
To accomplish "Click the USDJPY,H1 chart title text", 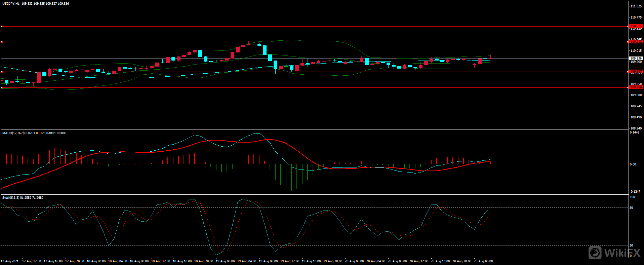I will [x=11, y=4].
